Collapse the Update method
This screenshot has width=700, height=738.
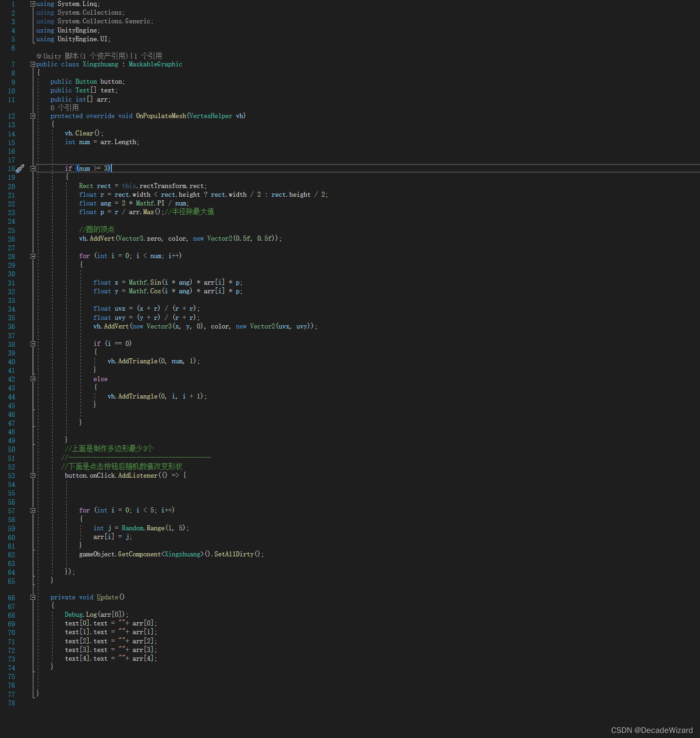(33, 597)
